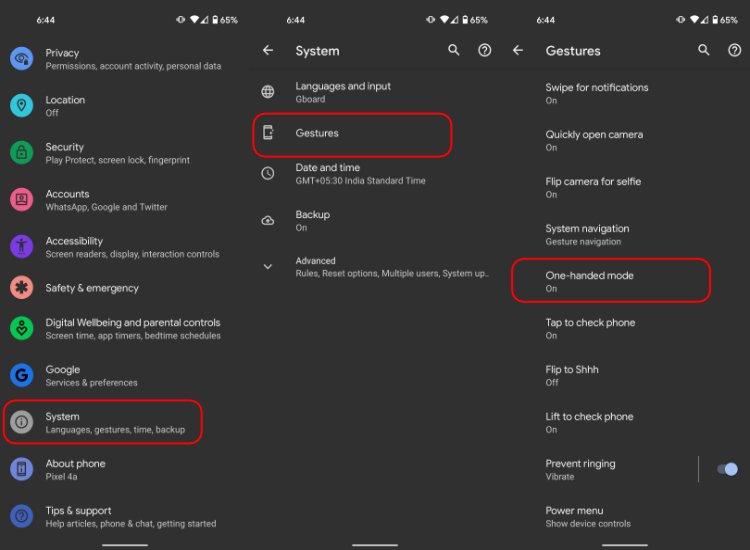Expand the Advanced section chevron

[x=267, y=267]
